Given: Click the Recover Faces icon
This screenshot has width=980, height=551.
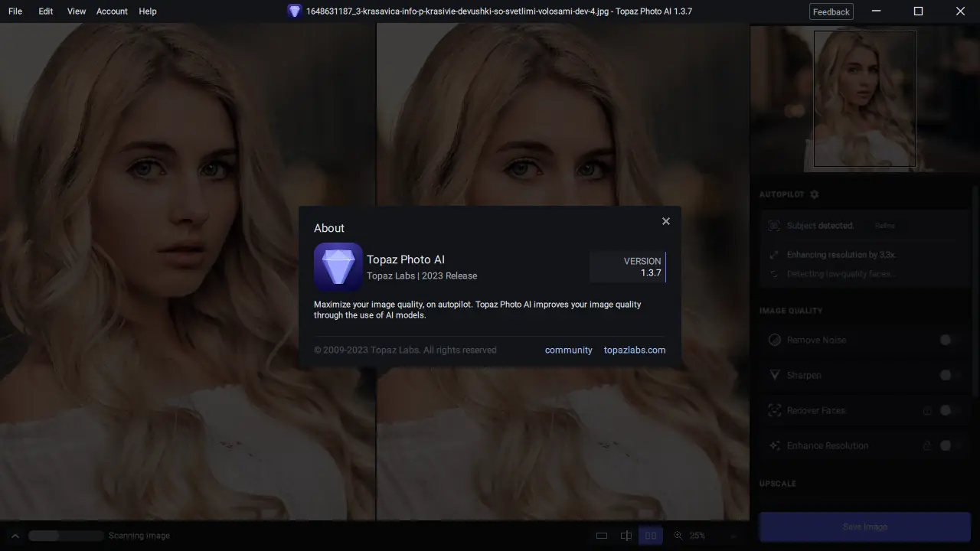Looking at the screenshot, I should click(x=774, y=410).
